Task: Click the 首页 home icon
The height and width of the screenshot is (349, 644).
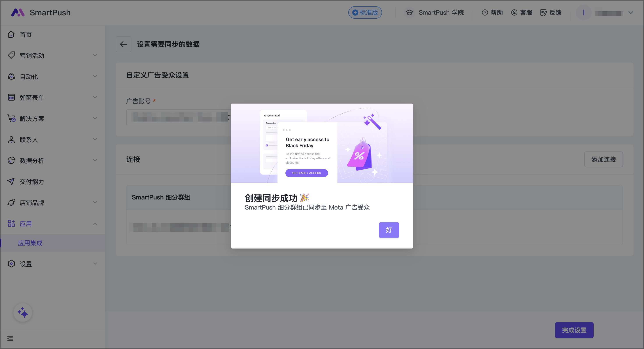Action: click(11, 34)
